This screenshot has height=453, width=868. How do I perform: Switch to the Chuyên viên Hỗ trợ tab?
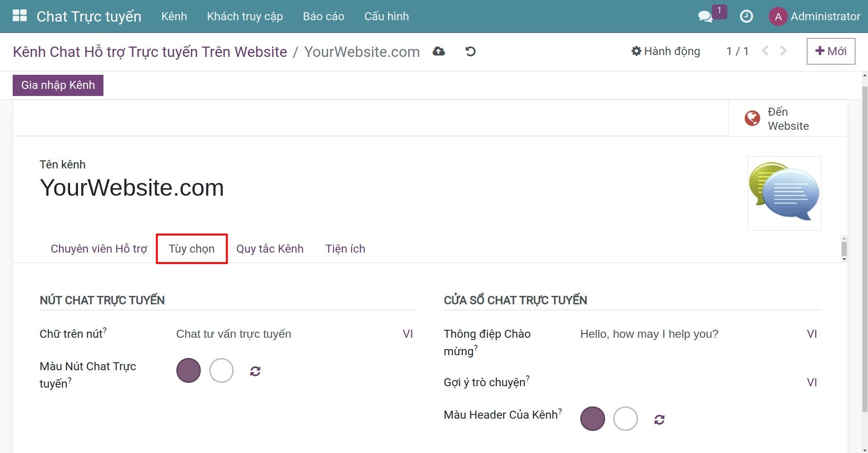99,249
